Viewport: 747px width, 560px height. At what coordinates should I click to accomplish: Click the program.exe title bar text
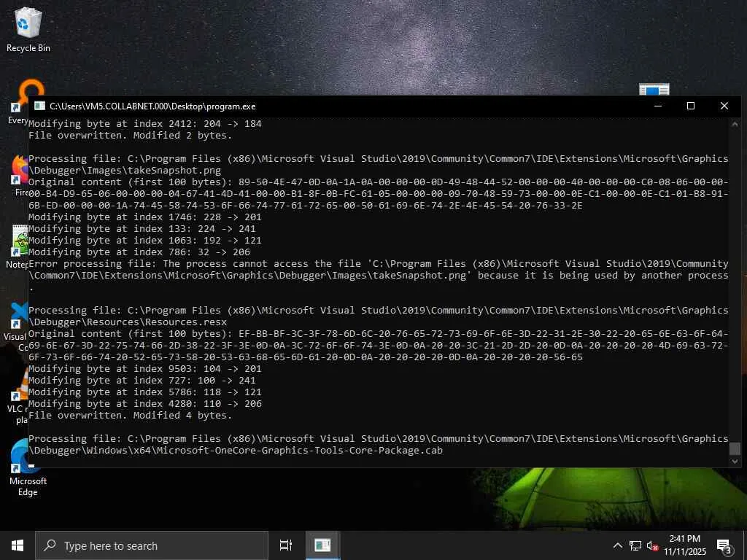click(152, 106)
